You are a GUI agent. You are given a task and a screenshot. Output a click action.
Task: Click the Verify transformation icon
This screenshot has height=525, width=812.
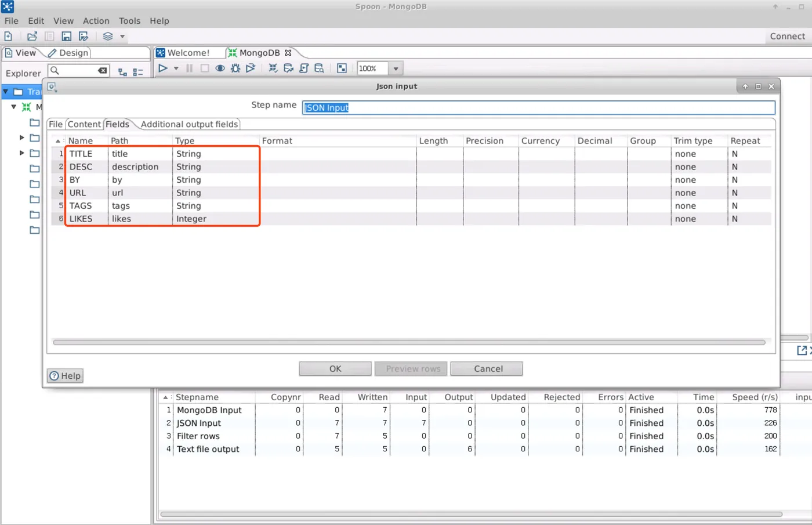click(x=273, y=68)
